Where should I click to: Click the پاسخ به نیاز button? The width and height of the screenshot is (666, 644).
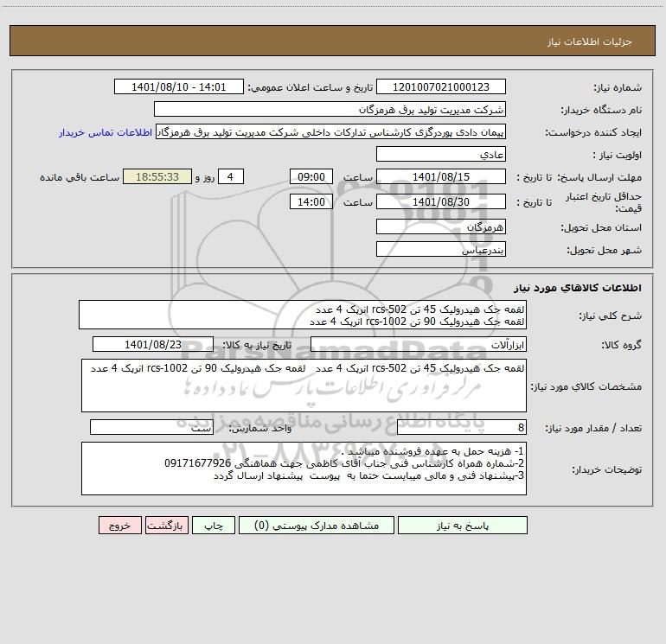(x=463, y=526)
